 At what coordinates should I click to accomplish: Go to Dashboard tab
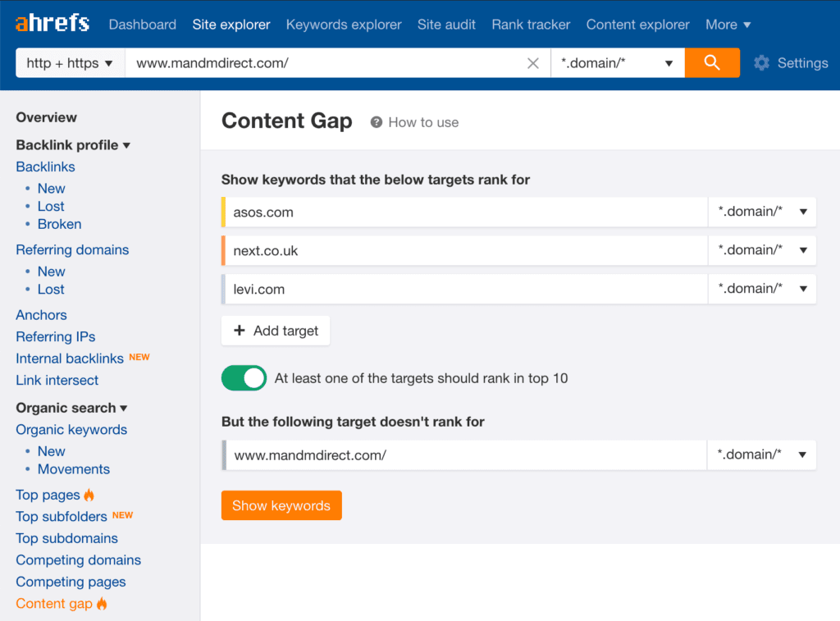click(143, 25)
